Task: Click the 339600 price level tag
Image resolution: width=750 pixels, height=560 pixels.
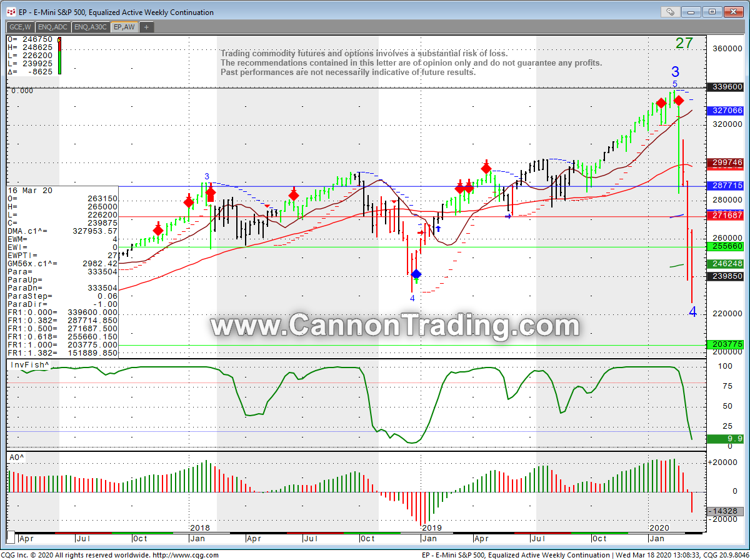Action: 724,87
